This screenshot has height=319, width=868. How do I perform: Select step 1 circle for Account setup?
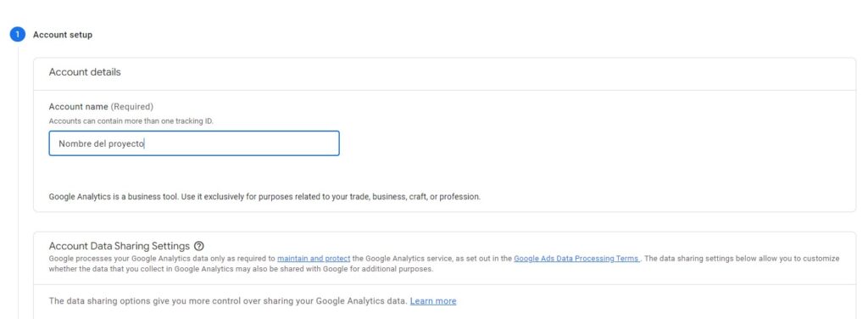pos(17,34)
